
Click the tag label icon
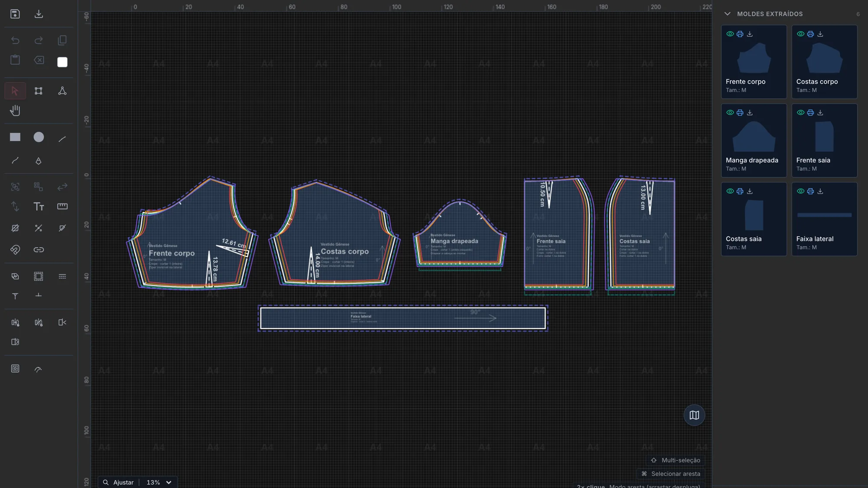point(15,276)
